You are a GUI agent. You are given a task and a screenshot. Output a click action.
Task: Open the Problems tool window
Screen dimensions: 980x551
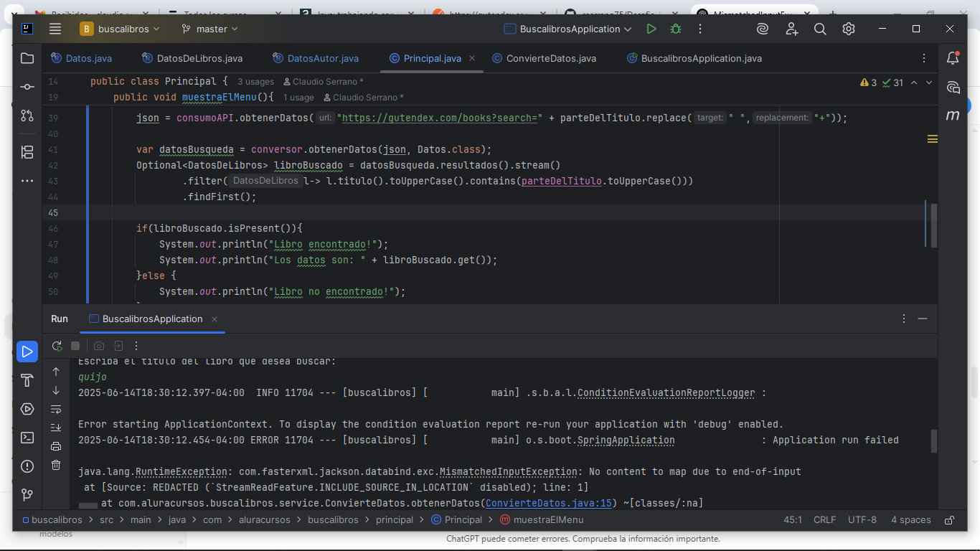27,466
